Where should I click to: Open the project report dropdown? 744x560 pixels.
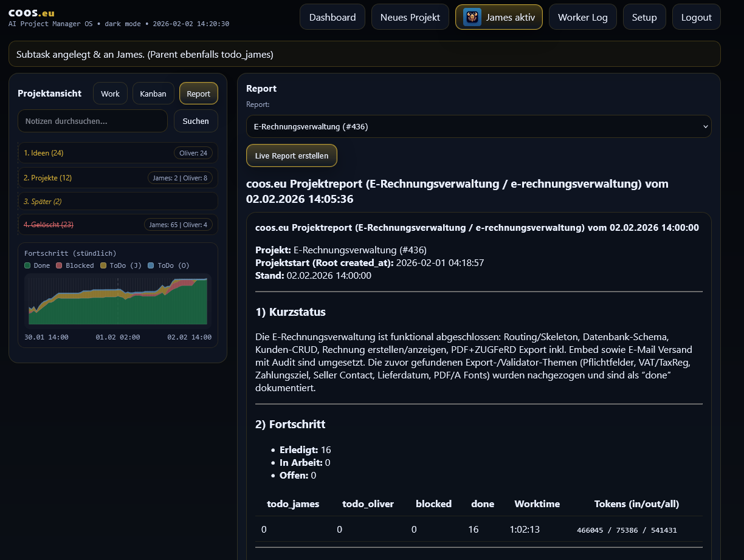(x=478, y=126)
